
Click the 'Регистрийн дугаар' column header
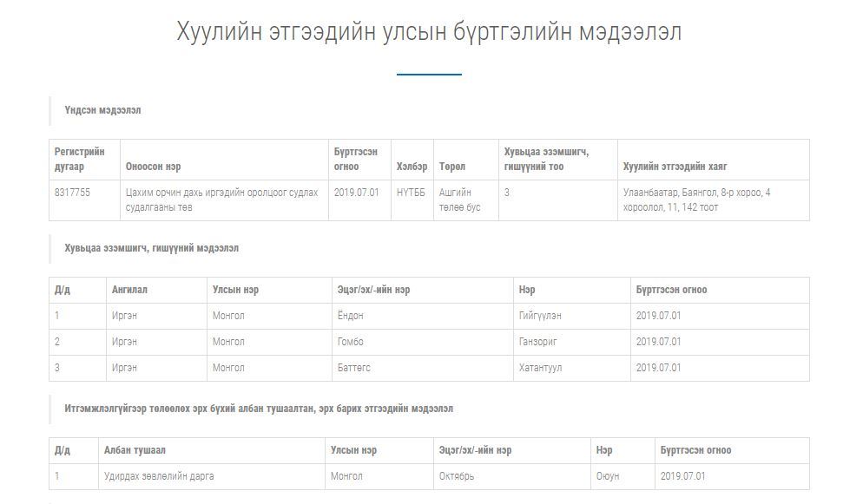coord(79,159)
